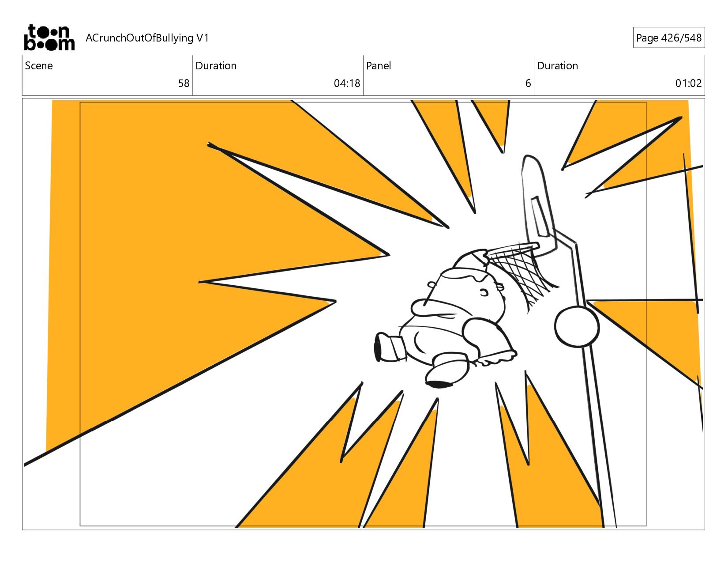Click the 'Panel' header label
The width and height of the screenshot is (728, 563).
pyautogui.click(x=379, y=66)
